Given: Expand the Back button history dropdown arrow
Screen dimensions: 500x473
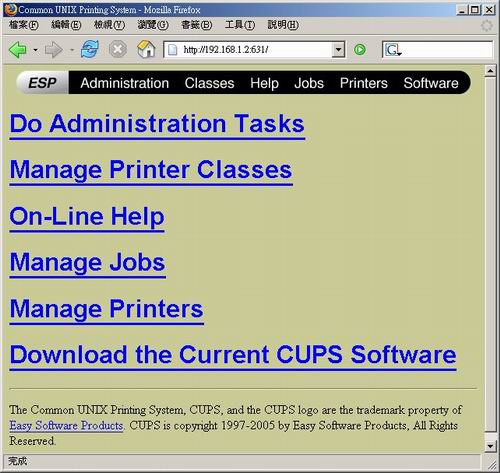Looking at the screenshot, I should point(35,50).
